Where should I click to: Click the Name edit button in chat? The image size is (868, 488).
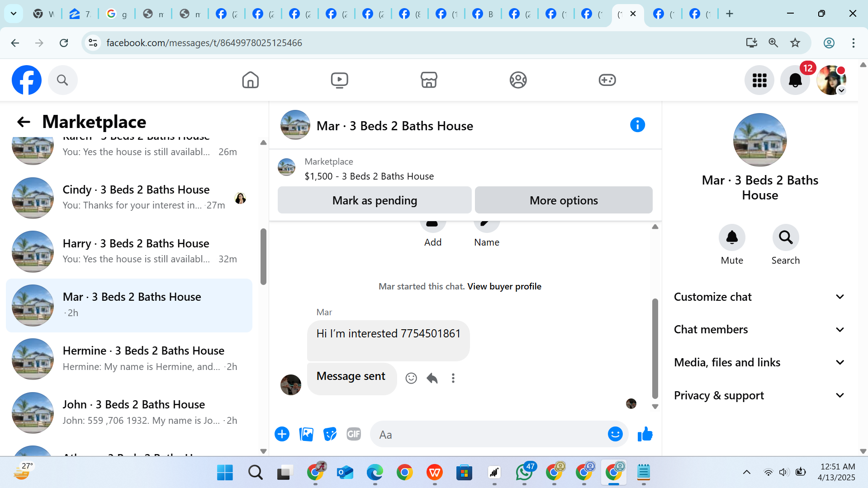tap(487, 233)
